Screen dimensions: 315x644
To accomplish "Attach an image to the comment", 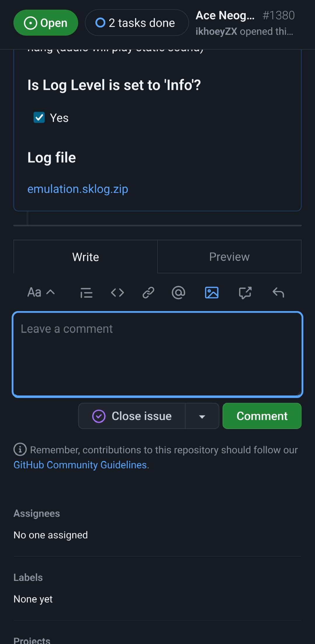I will 212,292.
